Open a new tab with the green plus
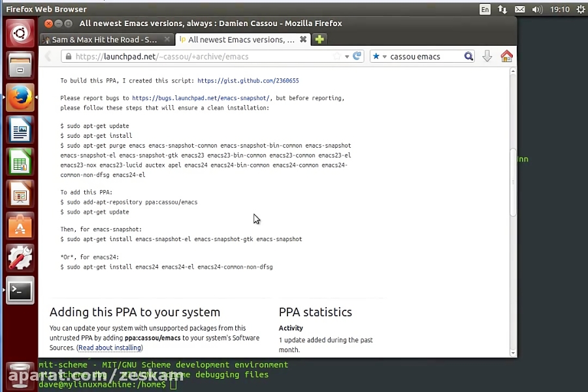Viewport: 588px width, 392px height. click(x=319, y=39)
